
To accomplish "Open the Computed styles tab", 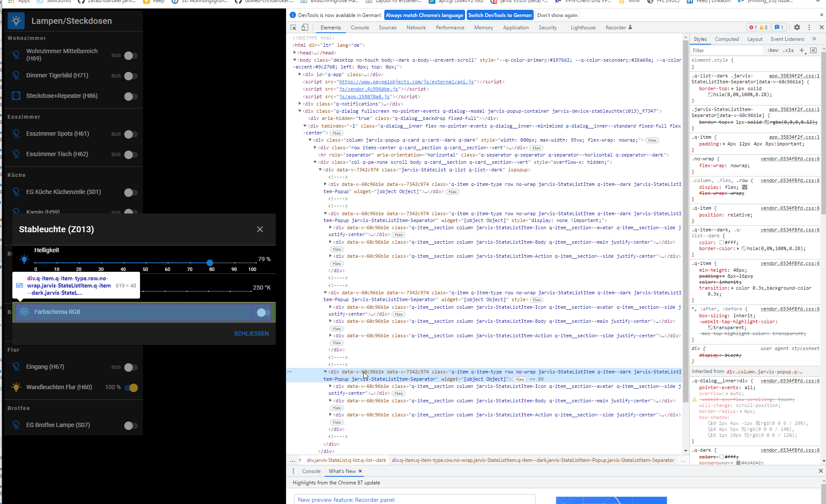I will point(726,39).
